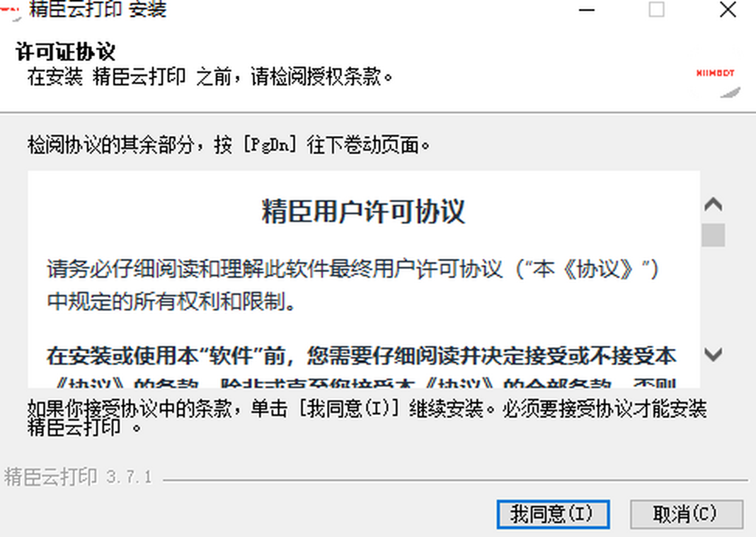Close the 精臣云打印 installer window
This screenshot has width=756, height=537.
coord(728,10)
